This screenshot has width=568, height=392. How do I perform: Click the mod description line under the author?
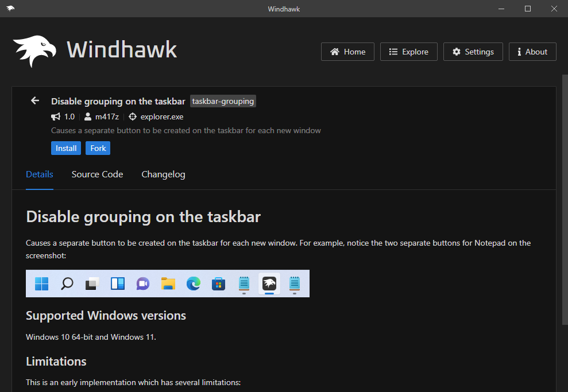click(186, 131)
